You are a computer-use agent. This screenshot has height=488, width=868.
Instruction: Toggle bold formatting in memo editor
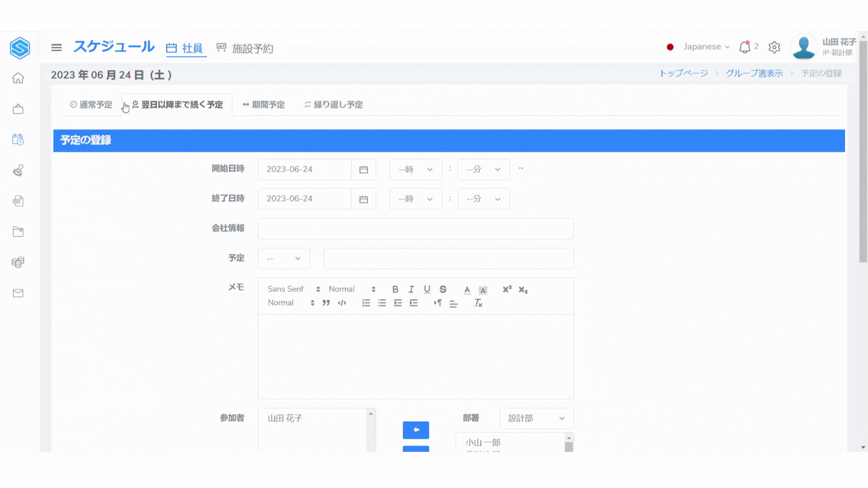click(x=395, y=289)
